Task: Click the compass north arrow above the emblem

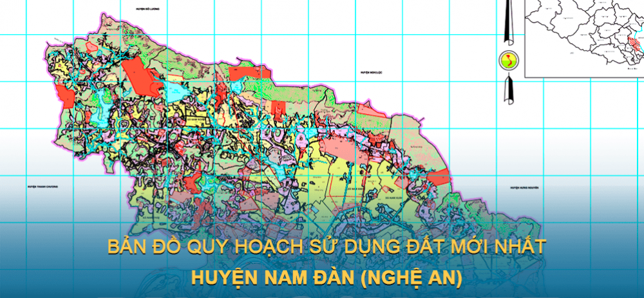Action: (509, 23)
